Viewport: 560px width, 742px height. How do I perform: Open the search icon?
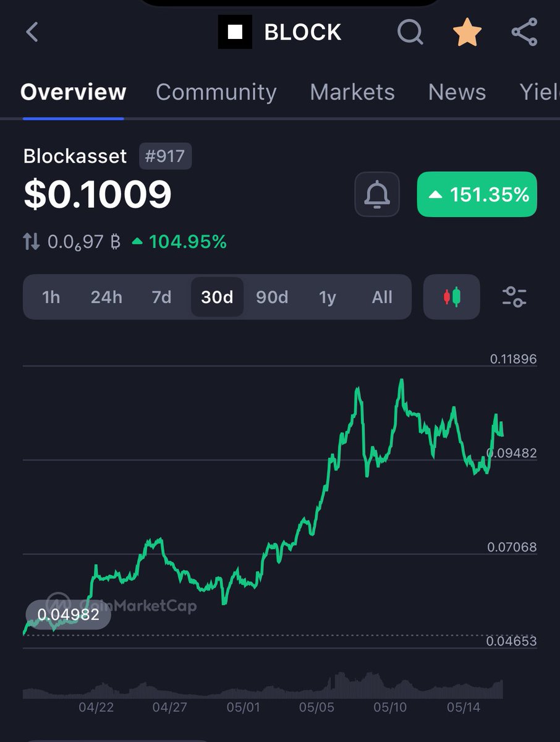[409, 32]
